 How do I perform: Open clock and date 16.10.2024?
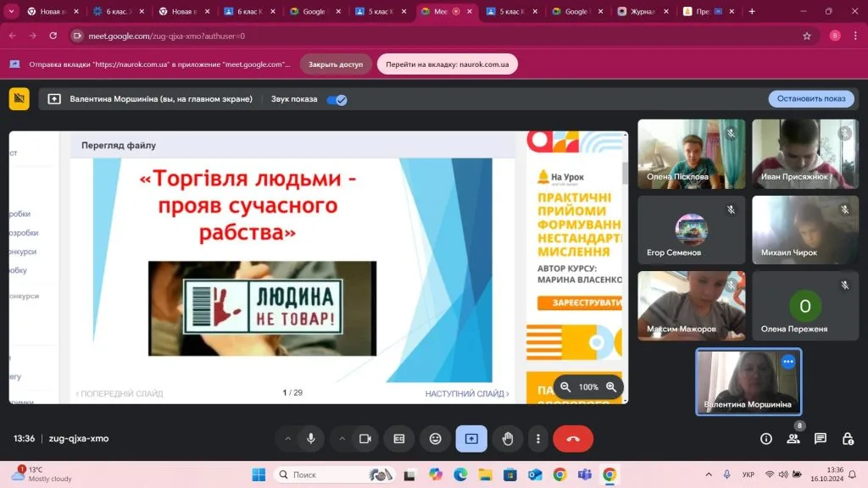[x=827, y=474]
